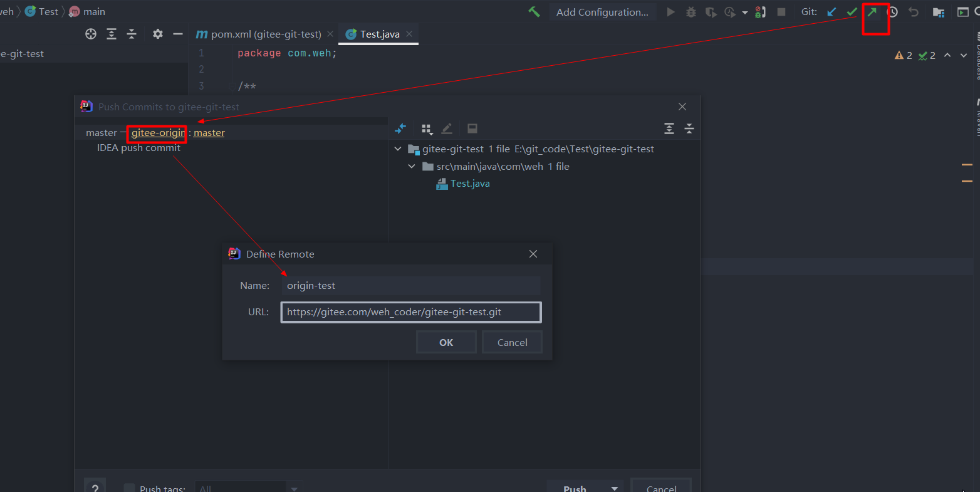Click the Git Update Project blue arrow
Image resolution: width=980 pixels, height=492 pixels.
(831, 12)
